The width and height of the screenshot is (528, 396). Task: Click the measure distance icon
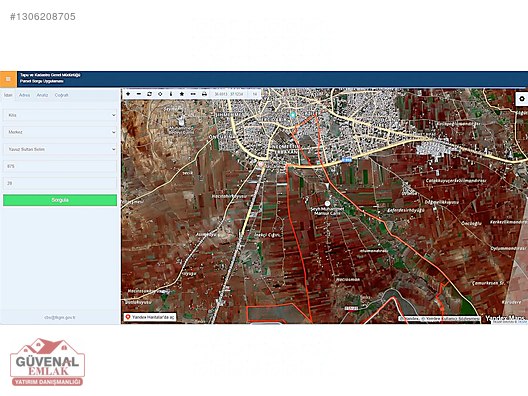tap(193, 94)
